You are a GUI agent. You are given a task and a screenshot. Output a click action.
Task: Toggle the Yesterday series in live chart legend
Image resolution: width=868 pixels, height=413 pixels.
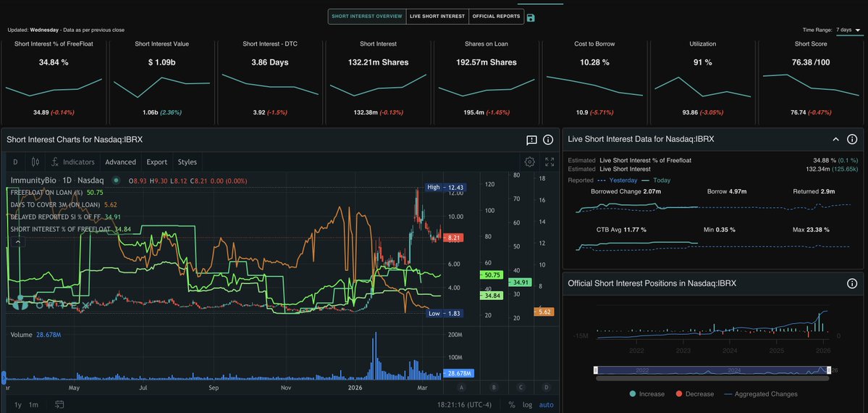[x=618, y=180]
